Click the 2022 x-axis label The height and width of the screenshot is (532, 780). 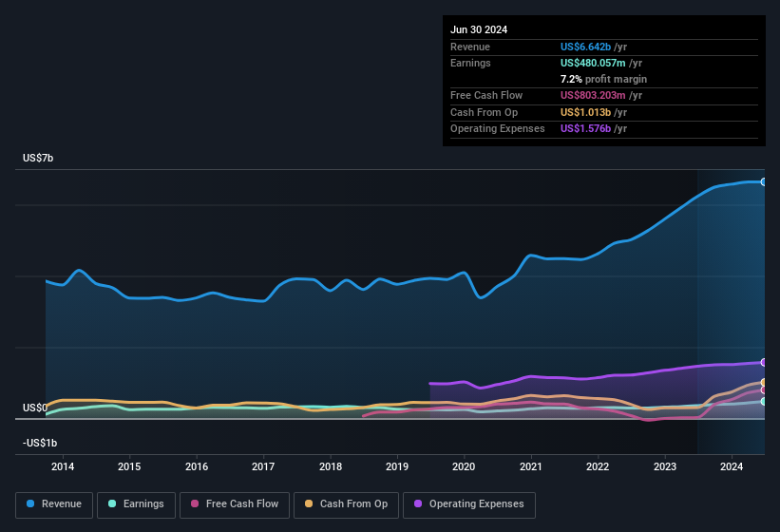point(598,466)
